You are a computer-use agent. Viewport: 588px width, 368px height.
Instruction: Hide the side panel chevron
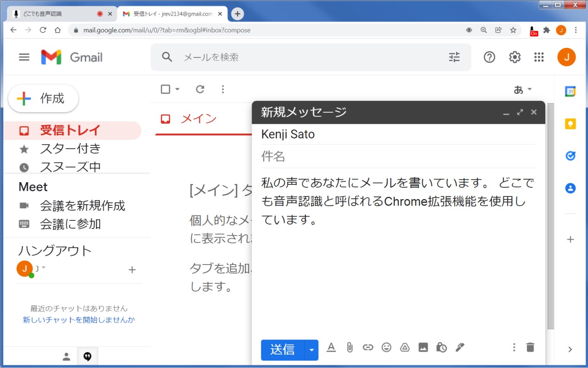tap(570, 350)
